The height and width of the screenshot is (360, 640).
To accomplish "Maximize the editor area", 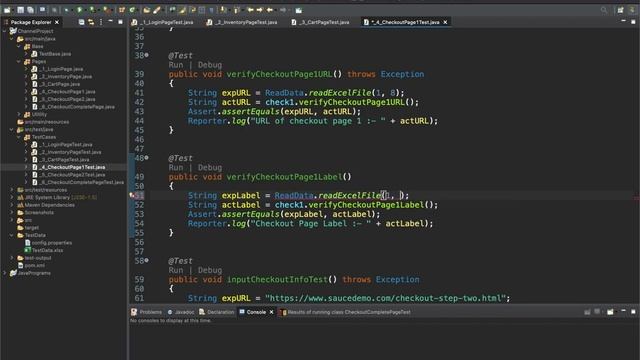I will 633,21.
